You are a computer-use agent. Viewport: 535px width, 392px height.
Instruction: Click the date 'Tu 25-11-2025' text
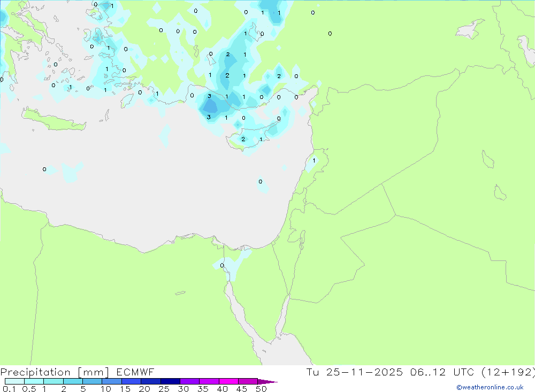tap(355, 372)
